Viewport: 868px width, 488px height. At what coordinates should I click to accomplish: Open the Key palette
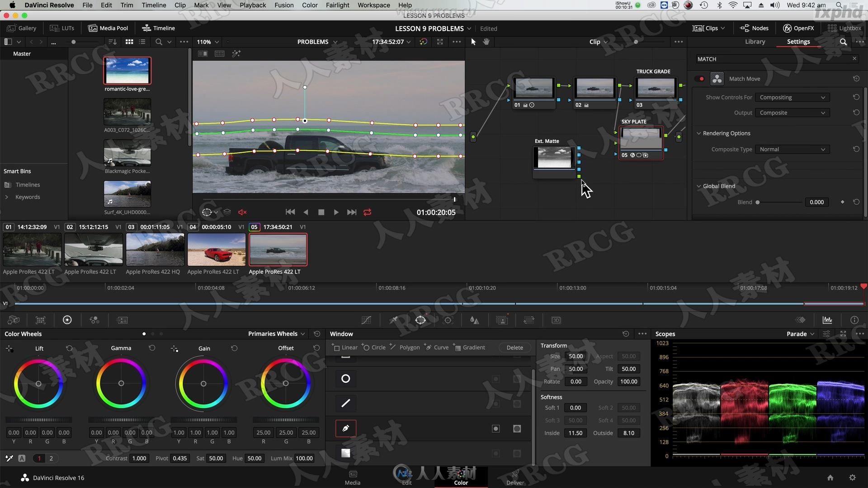coord(502,320)
